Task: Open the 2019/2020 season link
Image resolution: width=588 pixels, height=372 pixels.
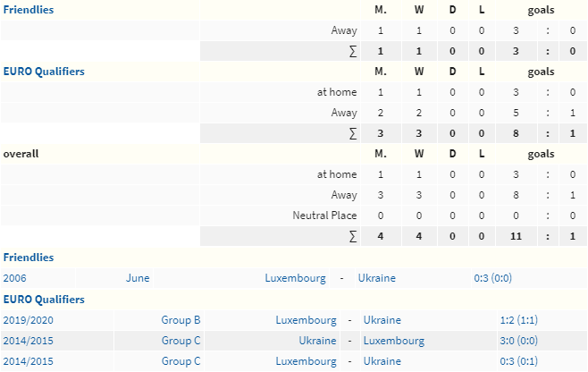Action: point(28,320)
